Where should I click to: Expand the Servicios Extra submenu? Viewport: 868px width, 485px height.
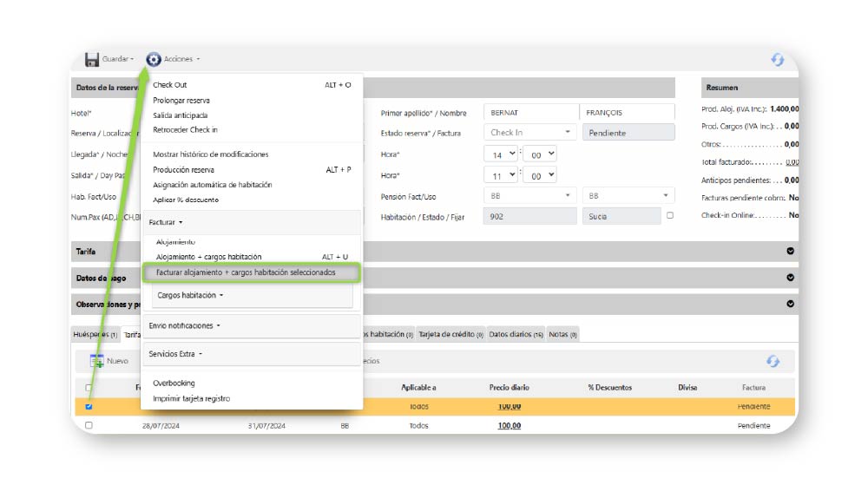click(x=175, y=354)
